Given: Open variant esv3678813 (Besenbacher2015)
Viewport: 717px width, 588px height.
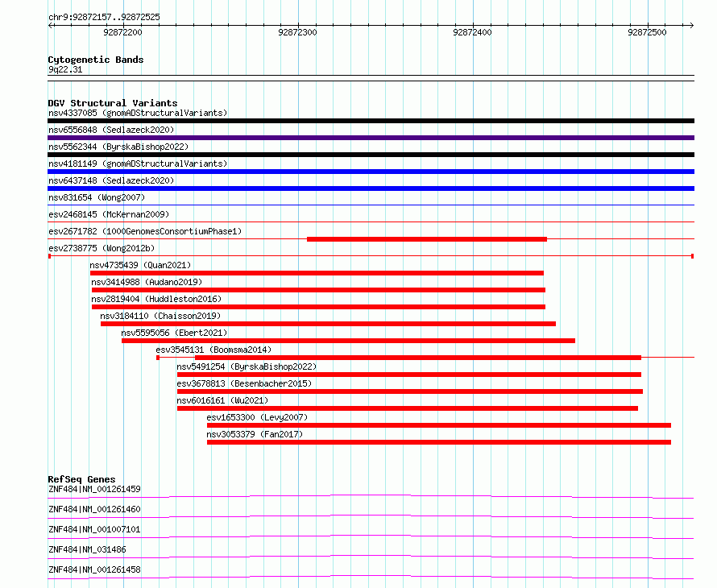Looking at the screenshot, I should click(x=244, y=383).
